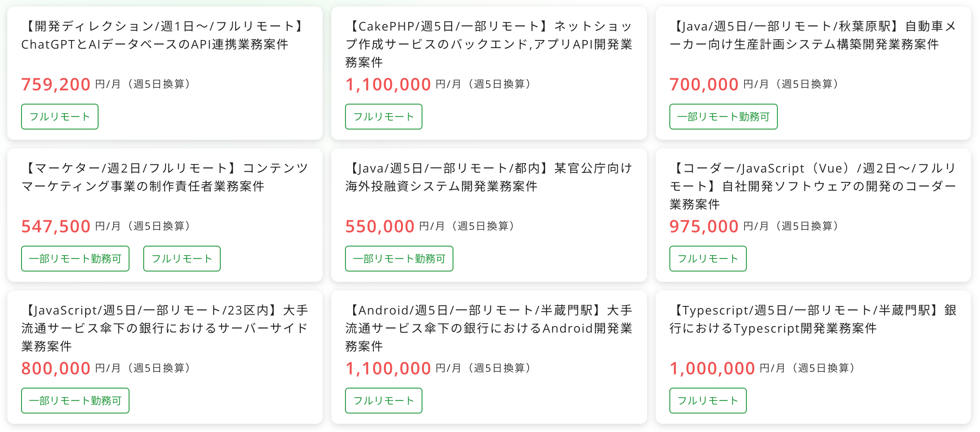Open the marketer content marketing job title
The height and width of the screenshot is (432, 980).
pos(164,177)
